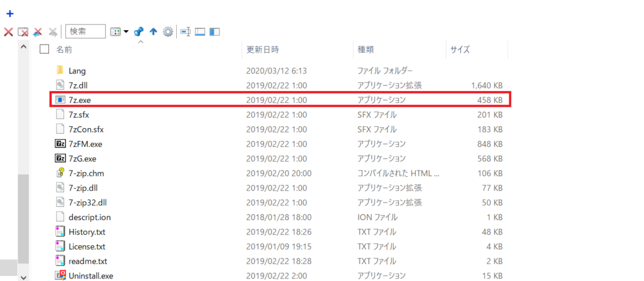Image resolution: width=644 pixels, height=281 pixels.
Task: Tick the select-all checkbox beside 名前
Action: pos(45,49)
